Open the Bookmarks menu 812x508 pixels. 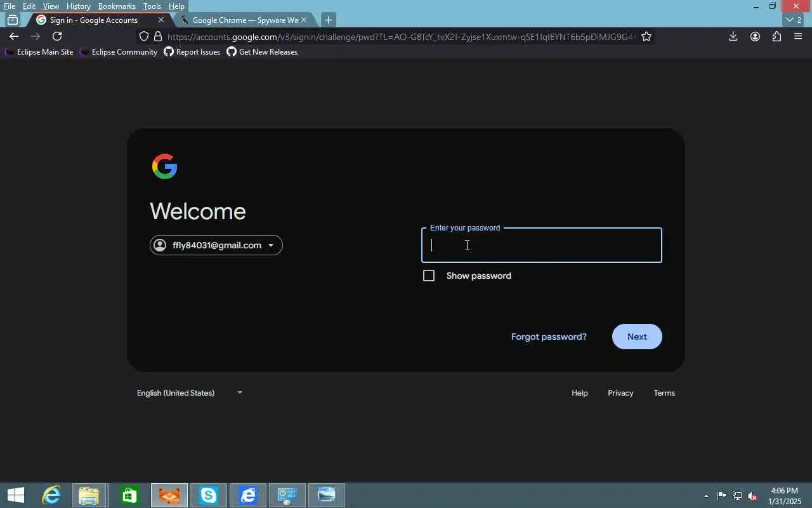[x=117, y=6]
